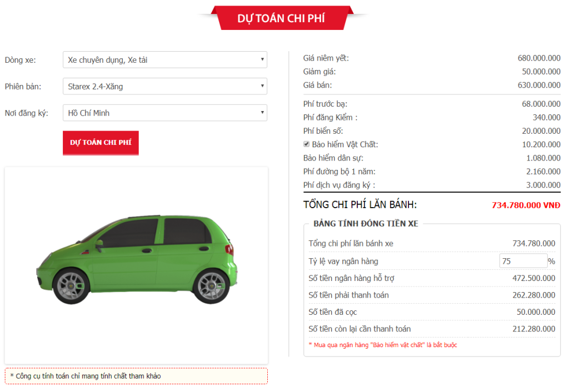The height and width of the screenshot is (392, 569).
Task: Click the red mandatory insurance note text
Action: coord(383,345)
